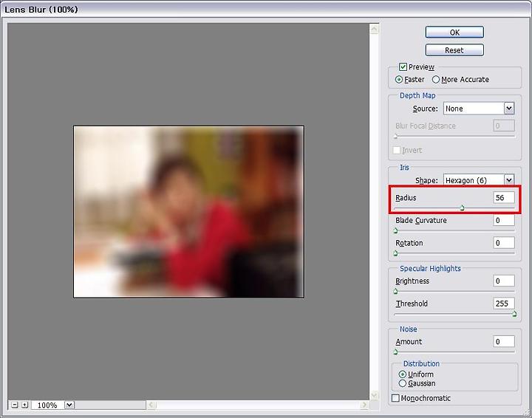Select the More Accurate radio button

click(436, 79)
